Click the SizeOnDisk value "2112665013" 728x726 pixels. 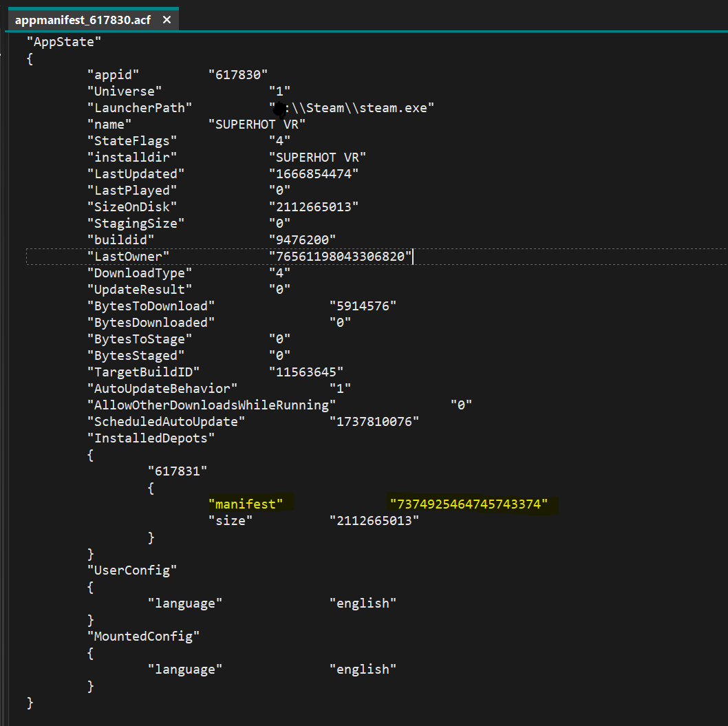tap(313, 207)
